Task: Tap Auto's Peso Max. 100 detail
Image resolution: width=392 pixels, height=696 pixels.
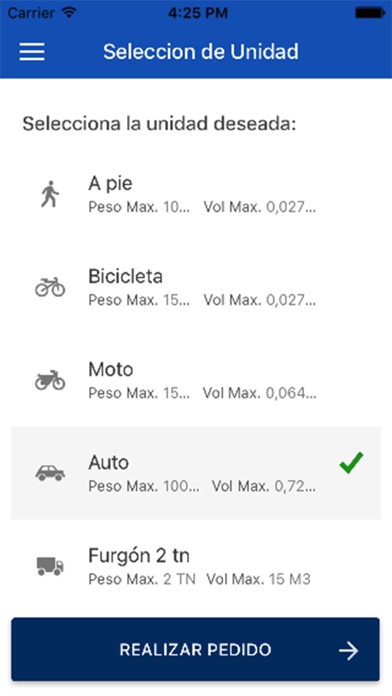Action: [144, 486]
